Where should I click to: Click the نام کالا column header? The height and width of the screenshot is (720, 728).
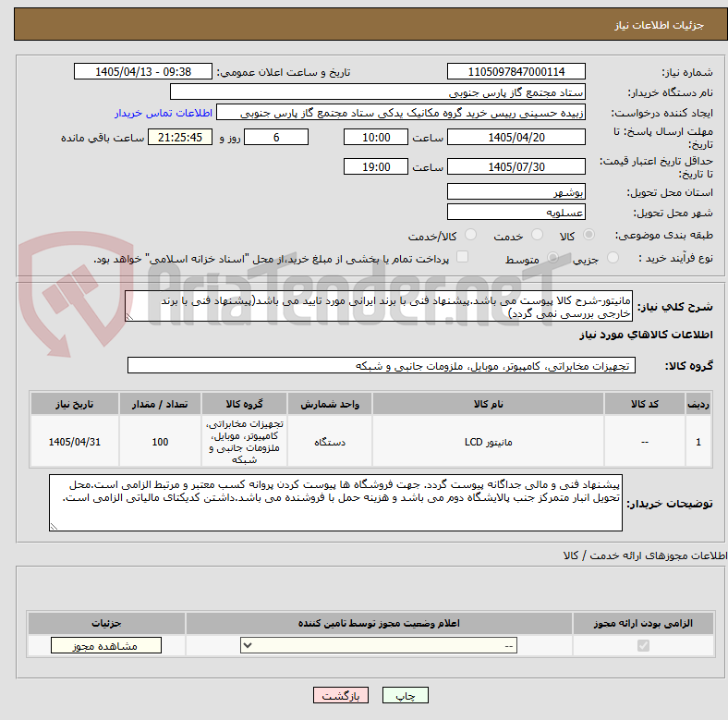[x=488, y=404]
